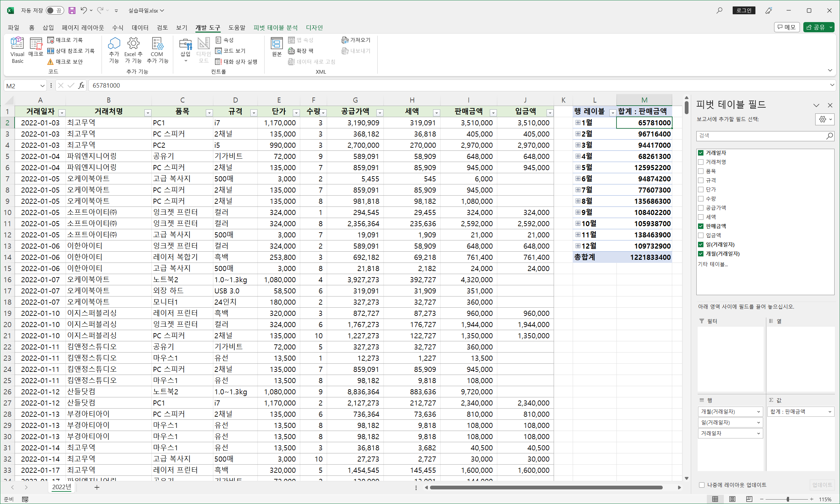Start 매크로 기록 (Record Macro)

click(65, 40)
